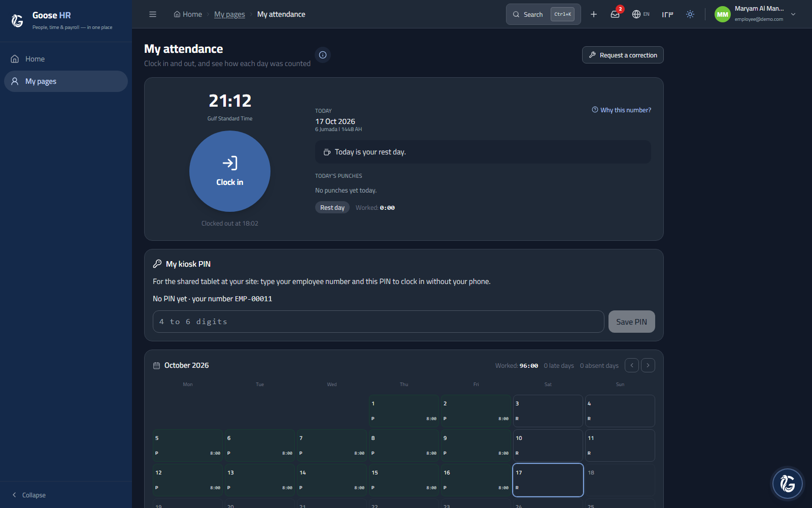The image size is (812, 508).
Task: Select October 14 calendar day
Action: click(x=332, y=480)
